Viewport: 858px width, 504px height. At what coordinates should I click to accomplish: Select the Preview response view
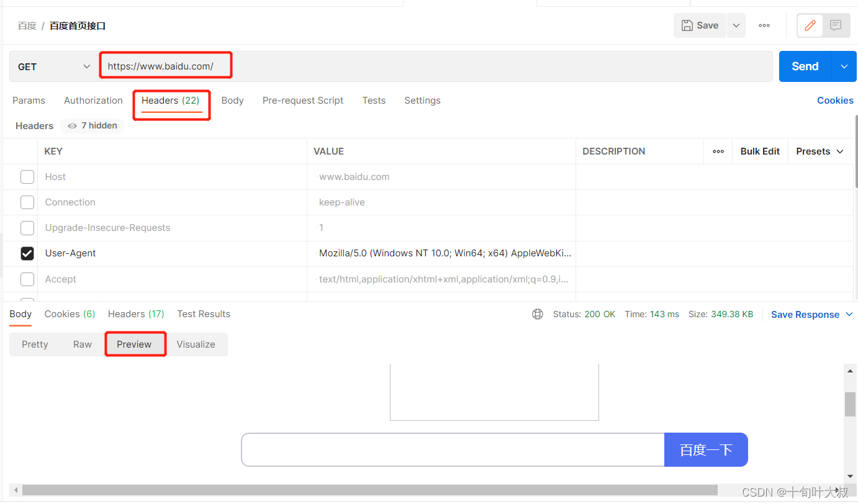pyautogui.click(x=134, y=344)
